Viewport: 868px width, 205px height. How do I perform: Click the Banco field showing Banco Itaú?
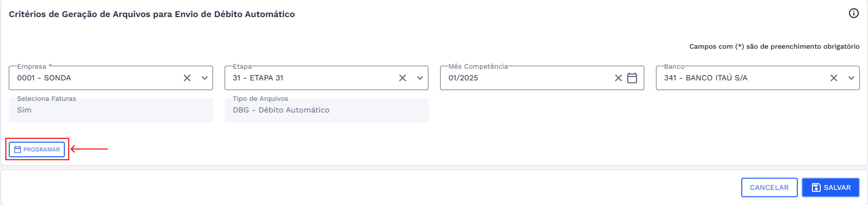[741, 78]
